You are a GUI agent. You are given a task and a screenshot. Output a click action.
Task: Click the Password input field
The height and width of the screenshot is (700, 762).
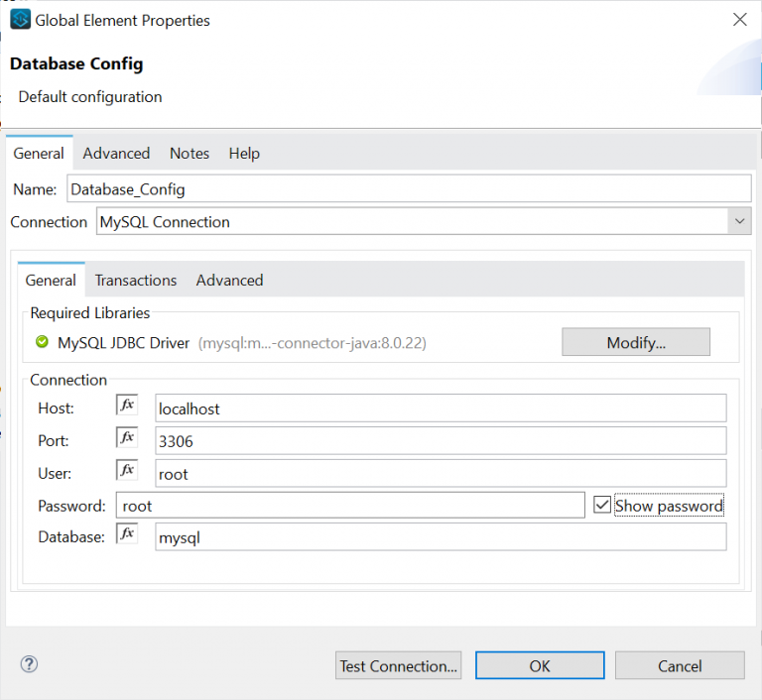pos(349,506)
